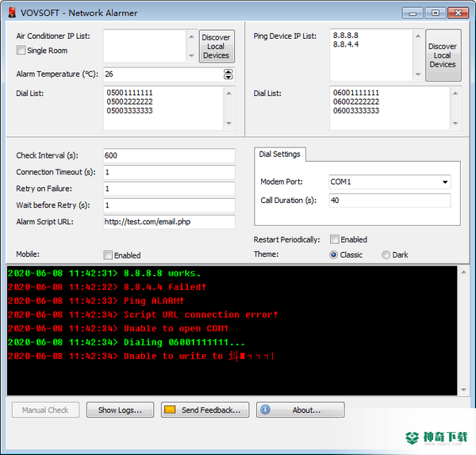This screenshot has height=455, width=476.
Task: Click the red alarm app icon in the title bar
Action: tap(12, 13)
